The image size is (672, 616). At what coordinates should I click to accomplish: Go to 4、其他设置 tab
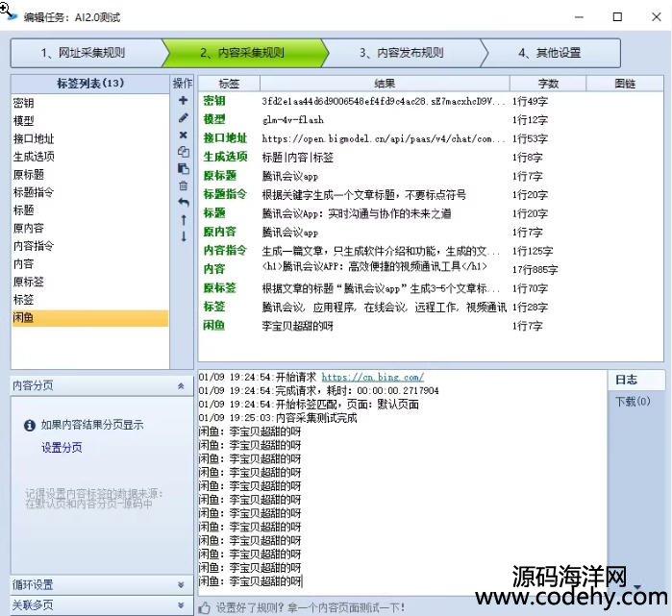(x=550, y=53)
